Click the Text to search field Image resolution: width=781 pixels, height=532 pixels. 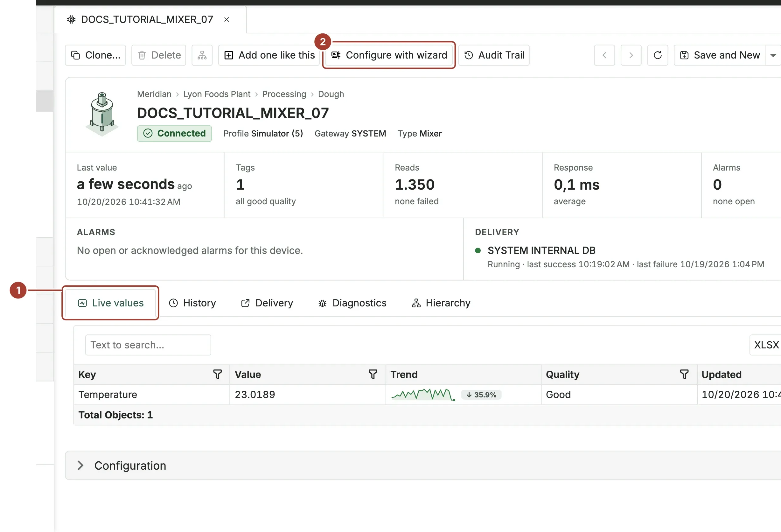pyautogui.click(x=148, y=345)
